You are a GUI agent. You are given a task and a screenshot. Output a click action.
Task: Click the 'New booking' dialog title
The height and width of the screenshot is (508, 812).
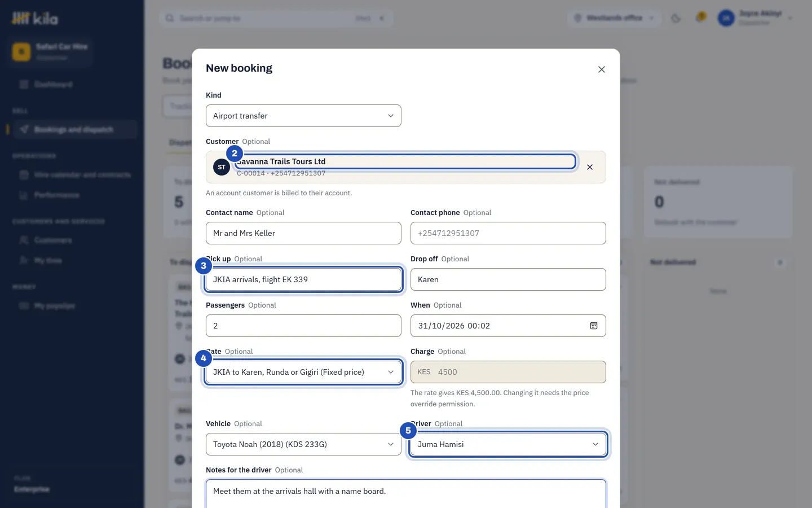(x=239, y=68)
